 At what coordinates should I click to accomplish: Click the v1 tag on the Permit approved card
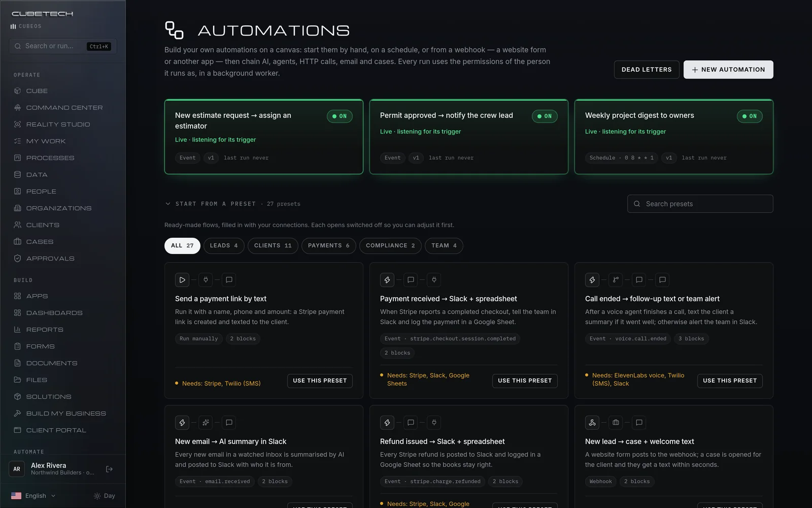click(416, 158)
